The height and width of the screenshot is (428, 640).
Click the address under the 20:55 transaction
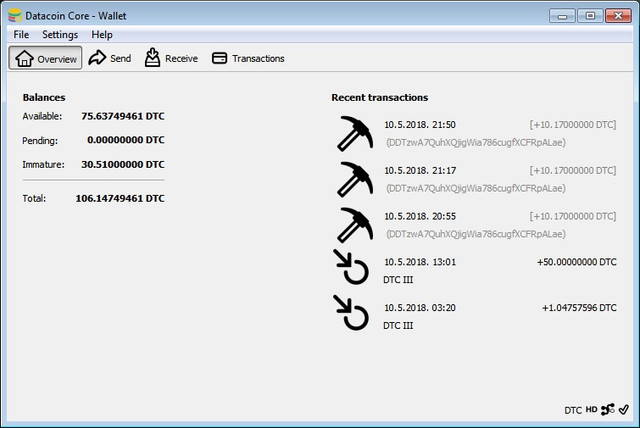(476, 234)
